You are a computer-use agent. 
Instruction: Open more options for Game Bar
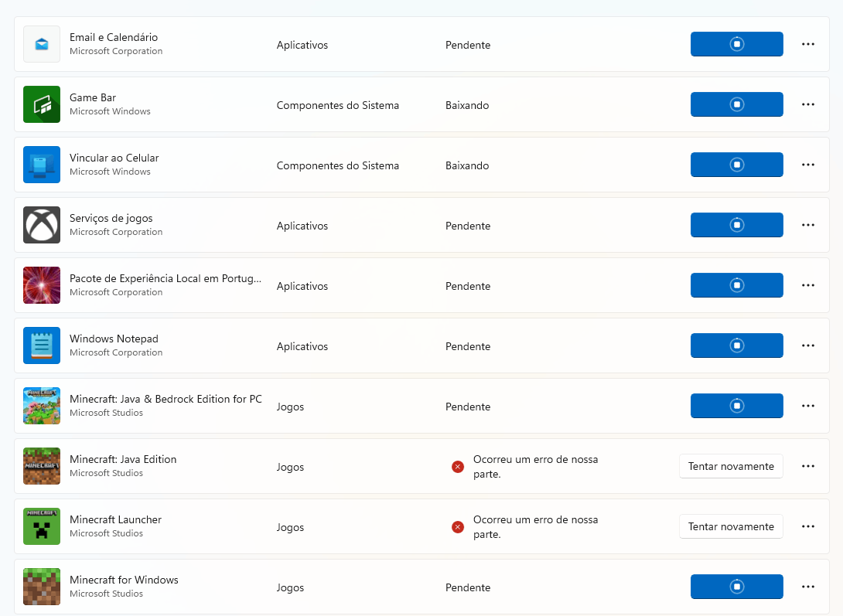pyautogui.click(x=808, y=104)
